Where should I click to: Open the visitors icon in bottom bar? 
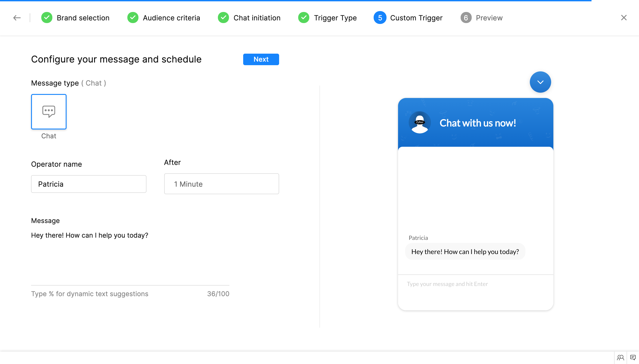[x=620, y=358]
